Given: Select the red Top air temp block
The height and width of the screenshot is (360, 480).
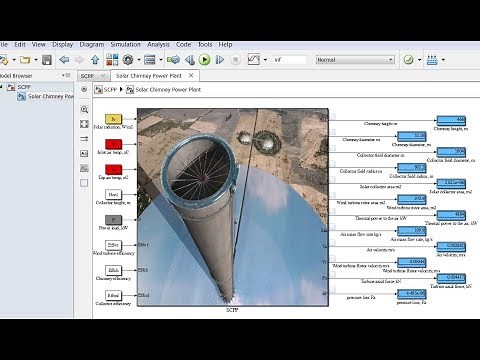Looking at the screenshot, I should tap(113, 169).
